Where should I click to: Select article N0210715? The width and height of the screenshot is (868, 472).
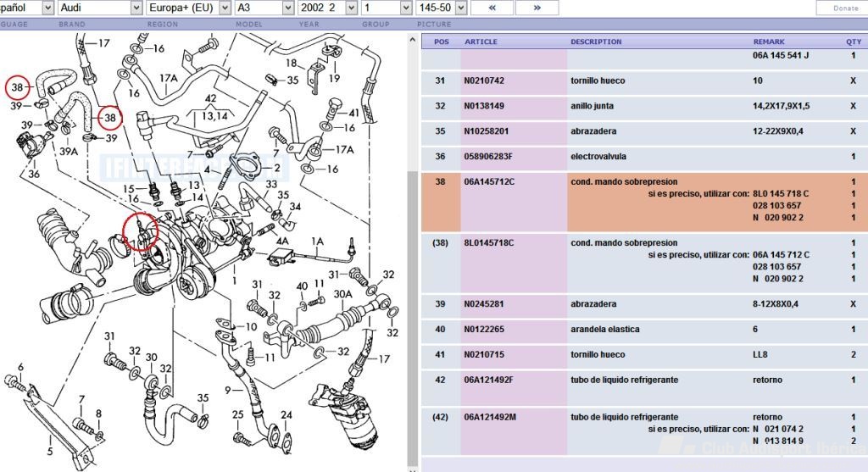(484, 355)
